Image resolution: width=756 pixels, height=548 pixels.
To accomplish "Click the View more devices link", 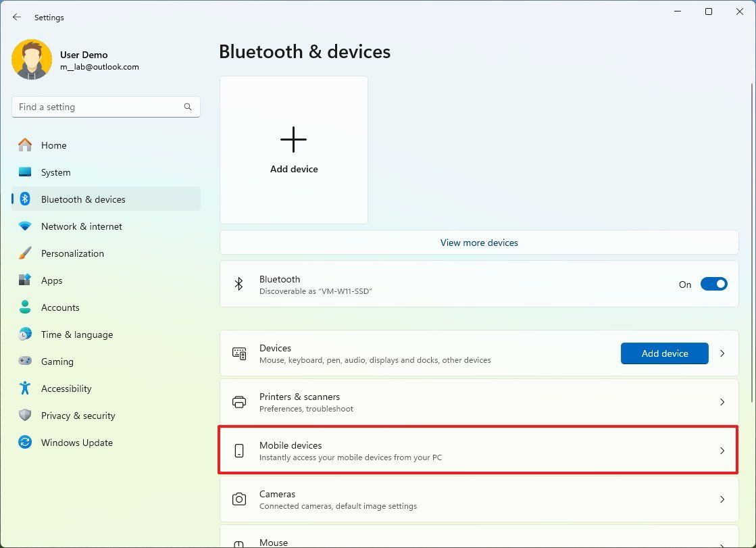I will pyautogui.click(x=479, y=242).
